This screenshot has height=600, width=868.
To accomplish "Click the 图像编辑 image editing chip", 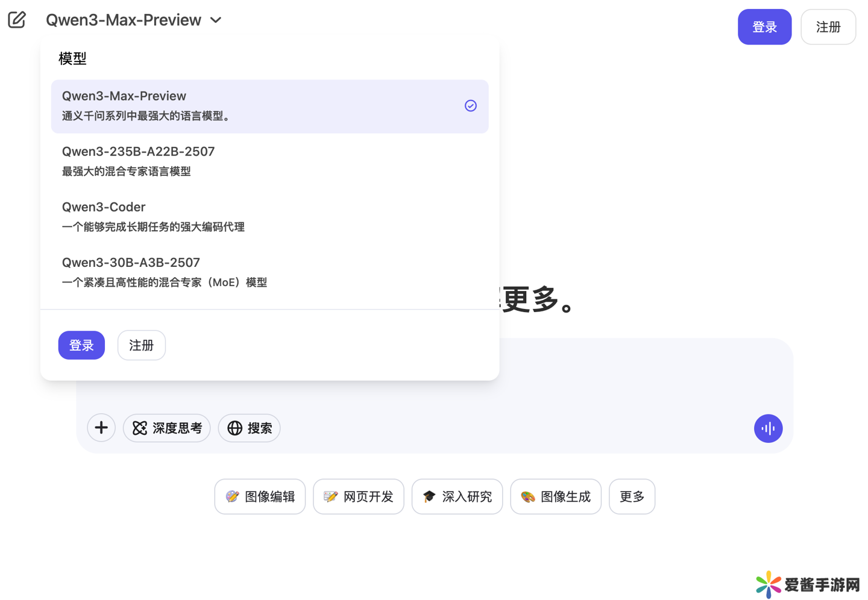I will (260, 496).
